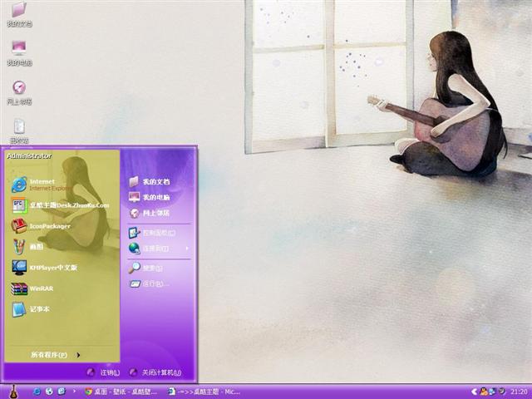
Task: Open Network Neighborhood in start menu
Action: (150, 213)
